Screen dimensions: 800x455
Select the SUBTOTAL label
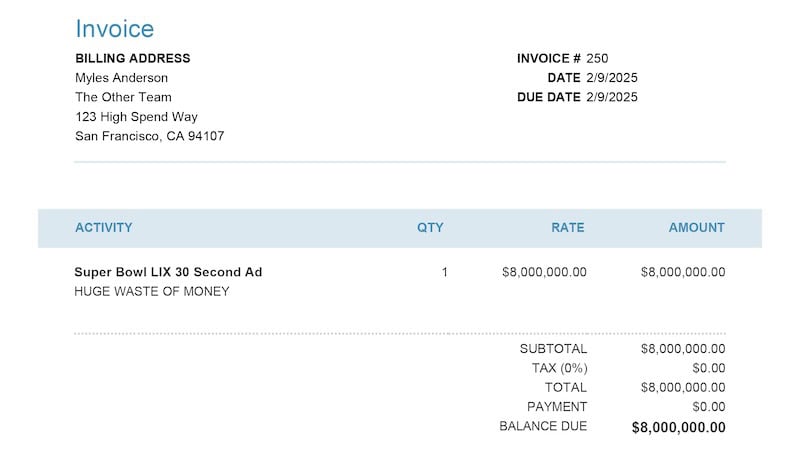[553, 349]
